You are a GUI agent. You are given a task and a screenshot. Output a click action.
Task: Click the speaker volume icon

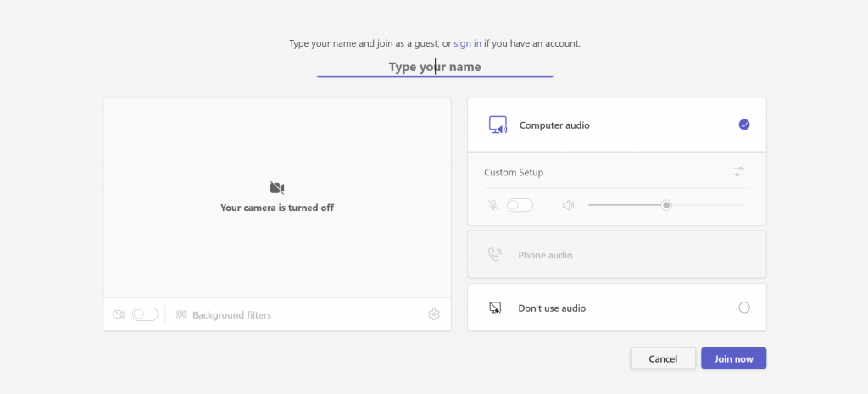click(x=568, y=205)
